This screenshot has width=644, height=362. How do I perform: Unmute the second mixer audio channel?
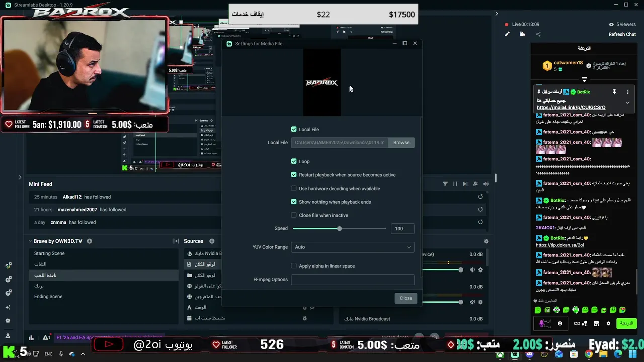[x=472, y=302]
